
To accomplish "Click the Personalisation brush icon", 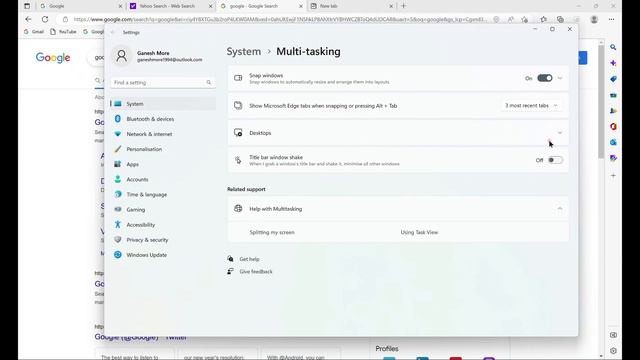I will point(118,149).
